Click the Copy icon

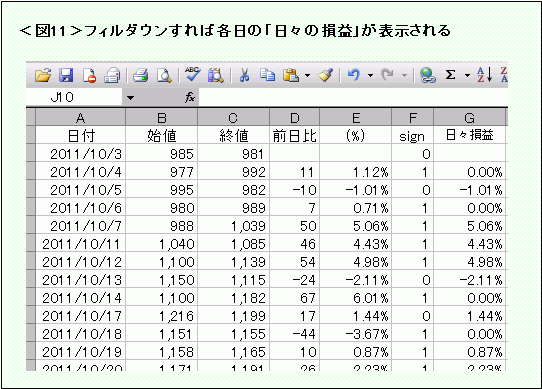click(x=268, y=75)
